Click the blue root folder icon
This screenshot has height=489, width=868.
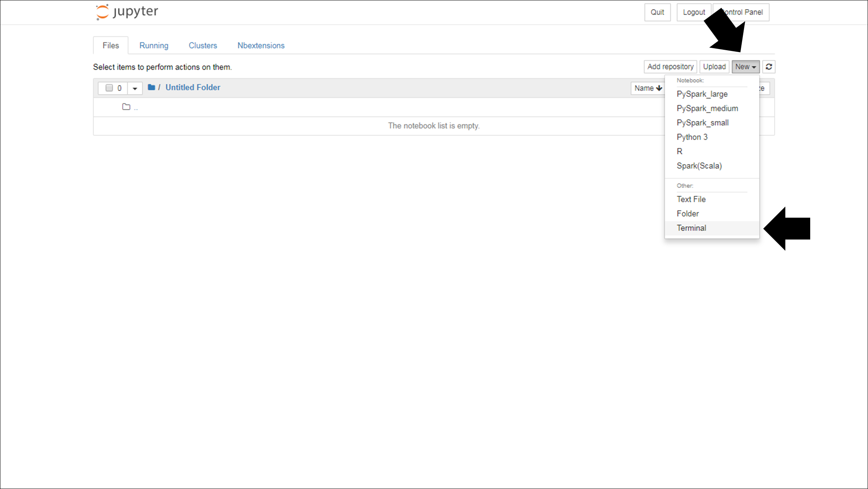coord(151,87)
